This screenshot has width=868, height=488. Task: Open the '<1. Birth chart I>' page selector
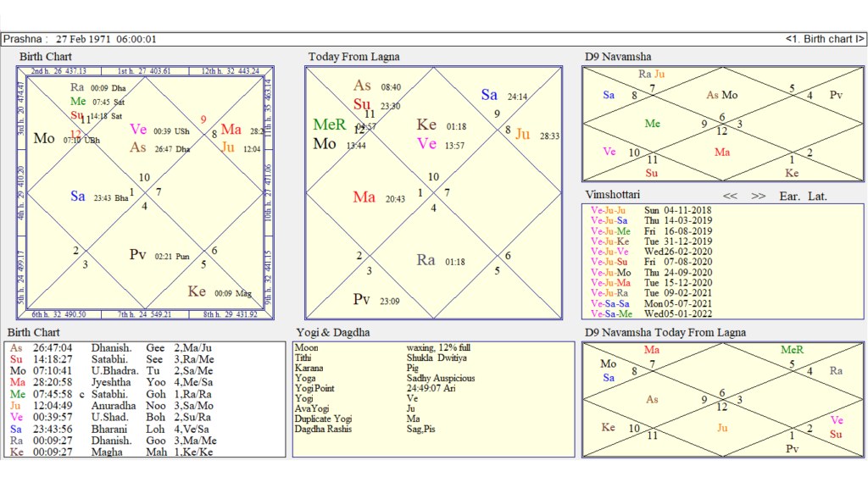[824, 39]
